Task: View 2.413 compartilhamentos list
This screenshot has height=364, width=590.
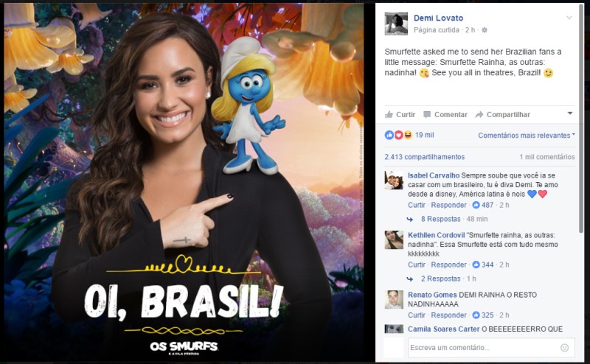Action: coord(425,157)
